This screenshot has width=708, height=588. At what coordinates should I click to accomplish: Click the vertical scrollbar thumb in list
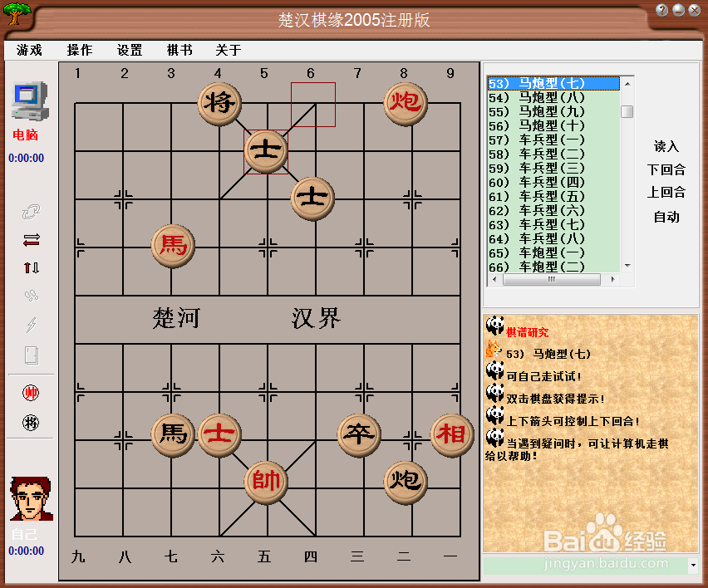(627, 111)
